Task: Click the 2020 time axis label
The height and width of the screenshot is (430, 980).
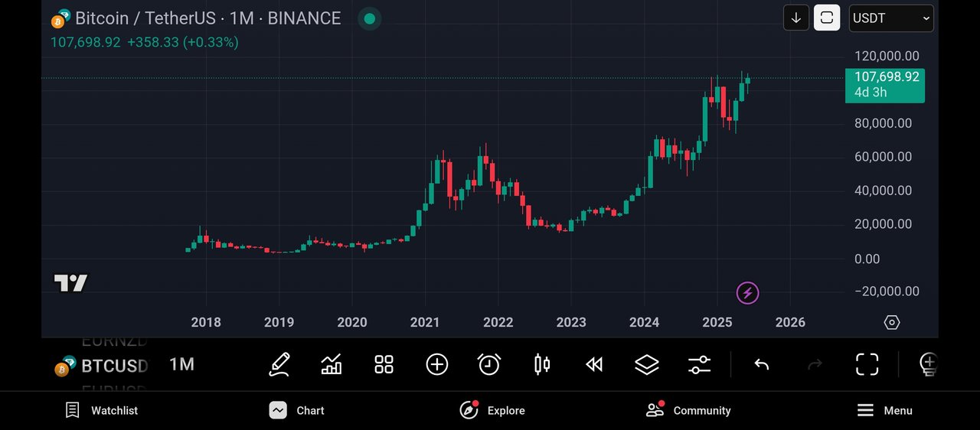Action: pyautogui.click(x=352, y=322)
